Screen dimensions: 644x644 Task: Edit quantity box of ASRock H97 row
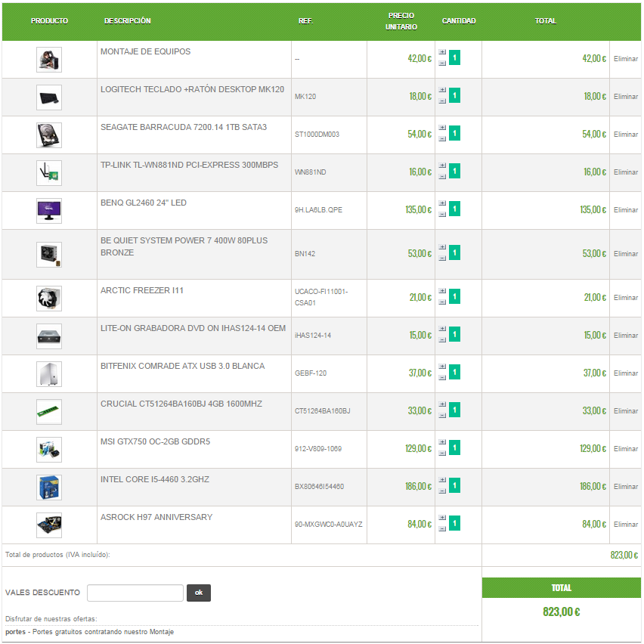click(x=454, y=523)
